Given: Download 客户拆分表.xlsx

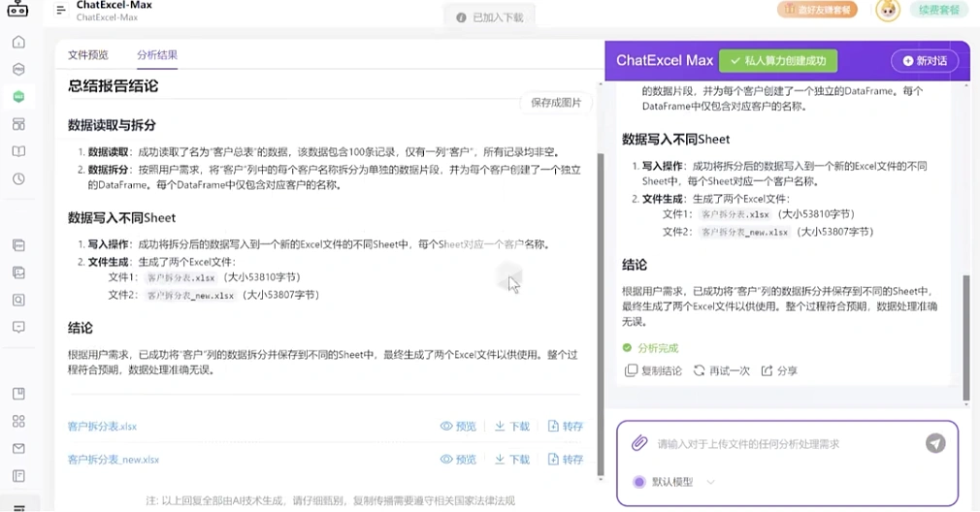Looking at the screenshot, I should coord(512,426).
